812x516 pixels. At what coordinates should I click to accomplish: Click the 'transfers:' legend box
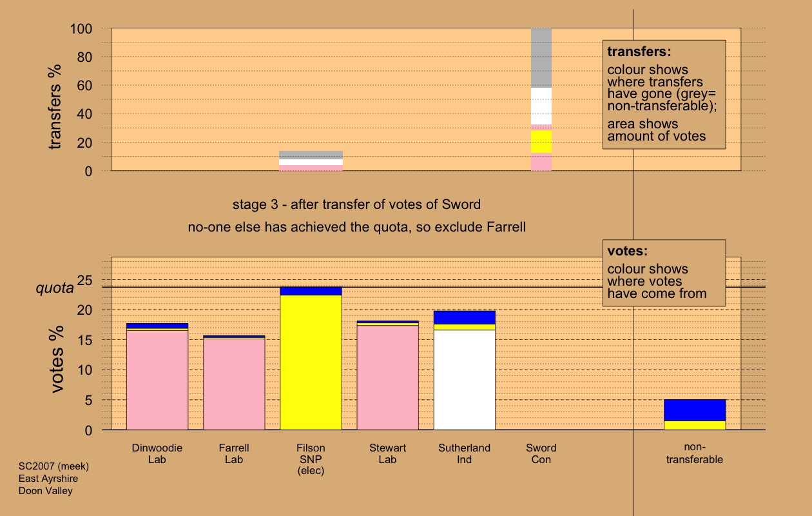tap(664, 94)
